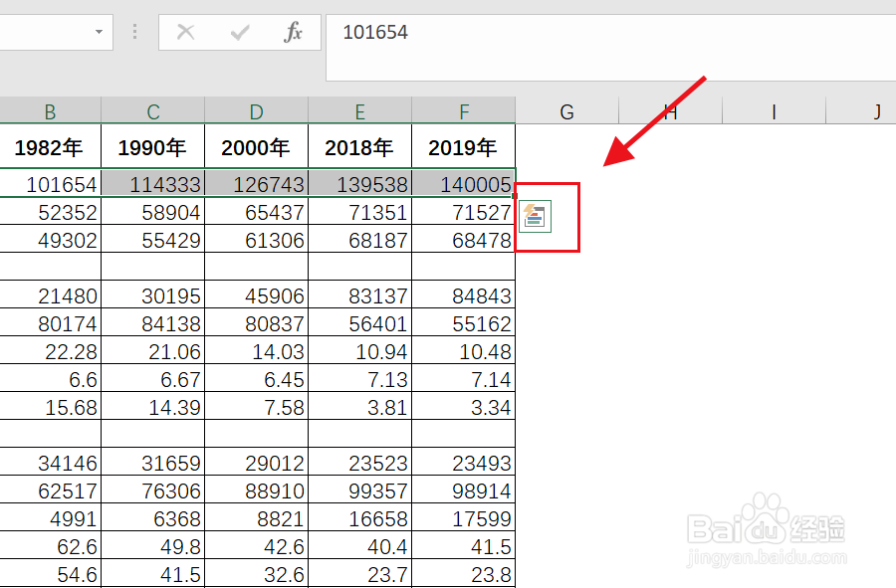Image resolution: width=896 pixels, height=588 pixels.
Task: Select cell containing 10.48
Action: click(463, 350)
